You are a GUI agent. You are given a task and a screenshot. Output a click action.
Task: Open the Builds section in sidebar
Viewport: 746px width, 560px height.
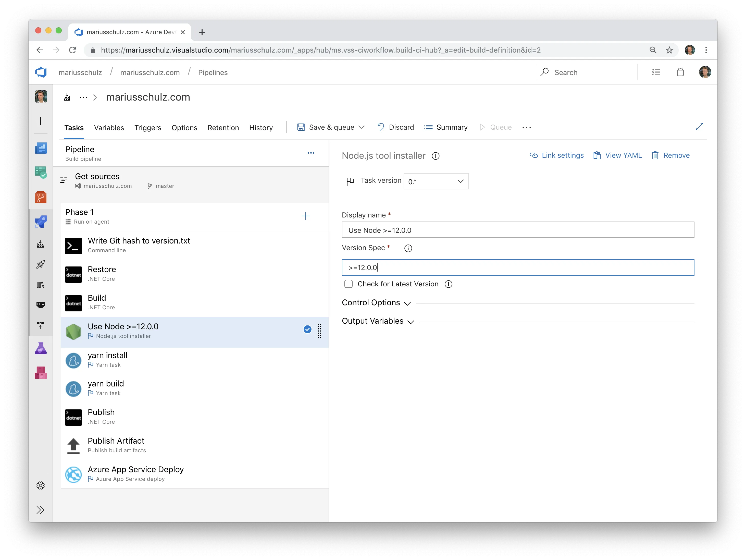point(41,244)
